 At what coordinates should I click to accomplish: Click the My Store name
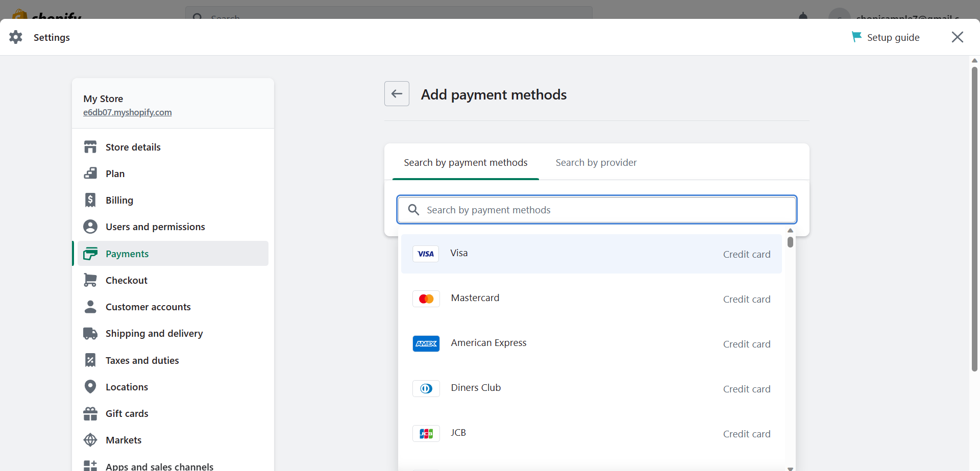click(103, 98)
